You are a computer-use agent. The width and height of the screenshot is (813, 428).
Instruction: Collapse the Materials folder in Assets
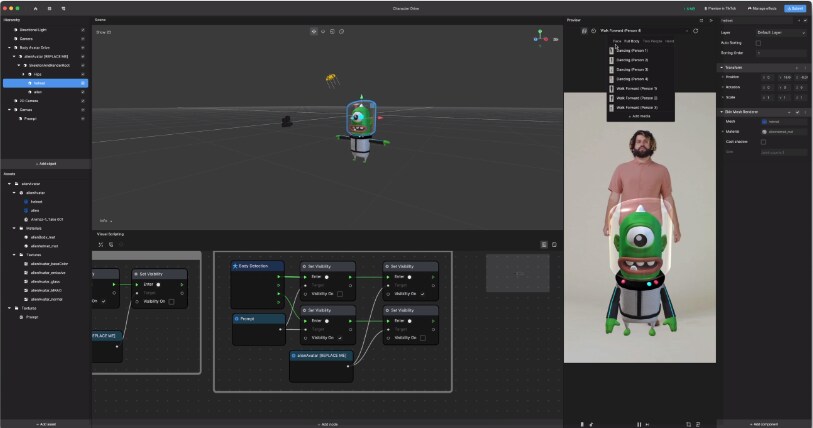pyautogui.click(x=14, y=228)
